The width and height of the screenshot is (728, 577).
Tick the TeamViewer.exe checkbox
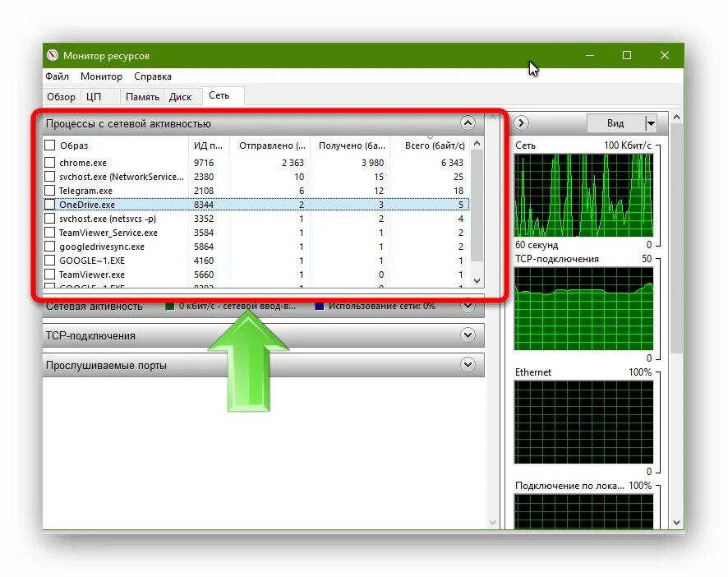coord(49,274)
